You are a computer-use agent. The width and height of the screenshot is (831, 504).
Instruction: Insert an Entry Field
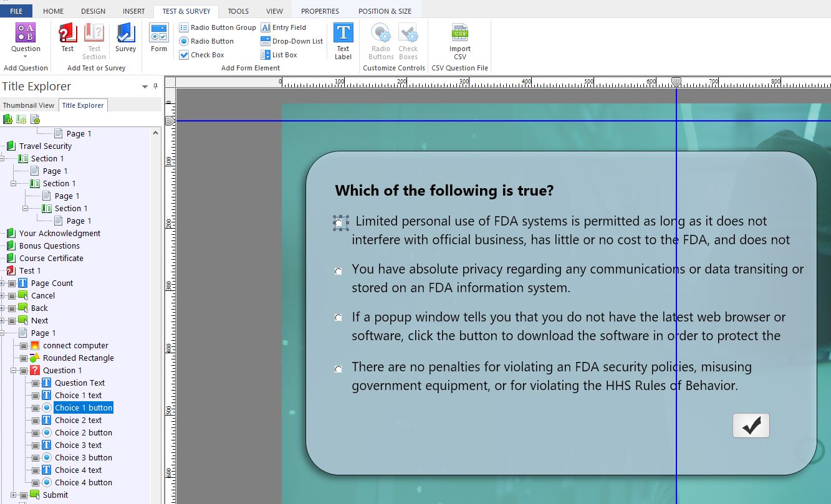click(284, 27)
